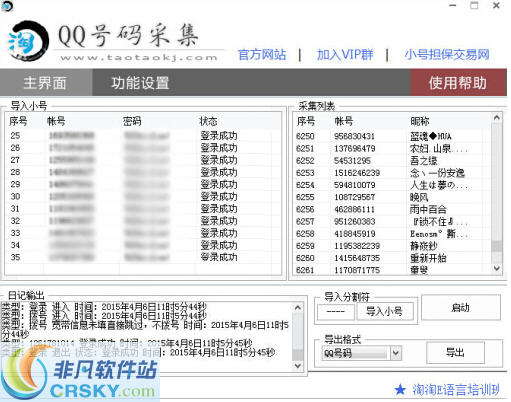Select row 6253 account 1516246239
Screen dimensions: 511x402
(392, 173)
